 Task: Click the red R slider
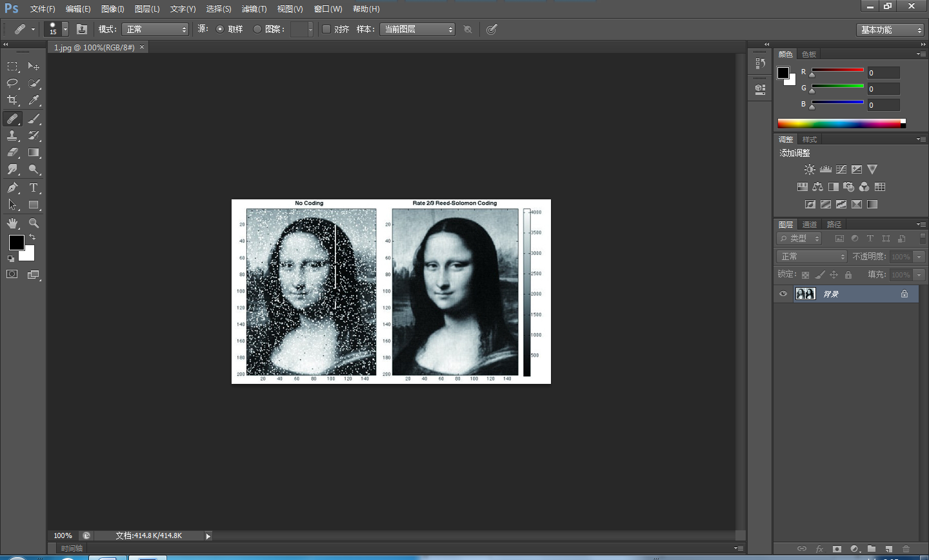(x=837, y=70)
